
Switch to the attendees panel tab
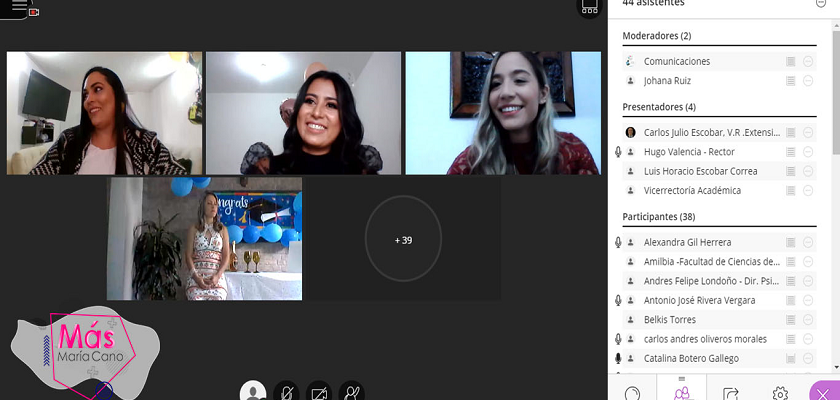[682, 392]
